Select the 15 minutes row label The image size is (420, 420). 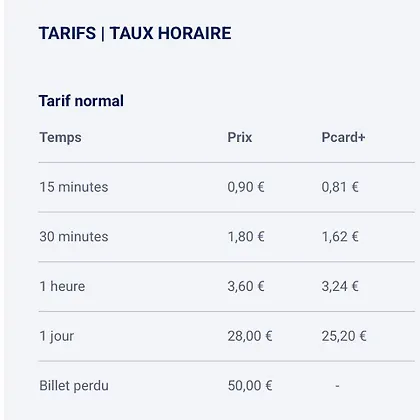pyautogui.click(x=74, y=187)
